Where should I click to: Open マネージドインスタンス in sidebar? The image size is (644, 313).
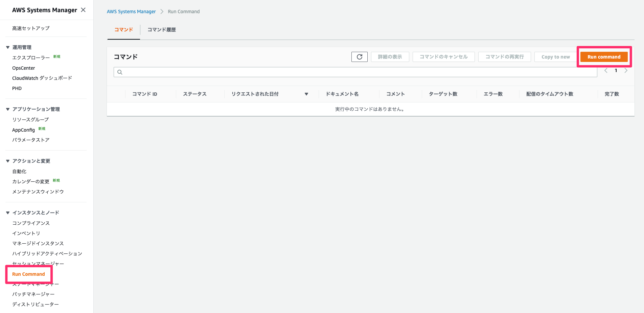pos(38,244)
